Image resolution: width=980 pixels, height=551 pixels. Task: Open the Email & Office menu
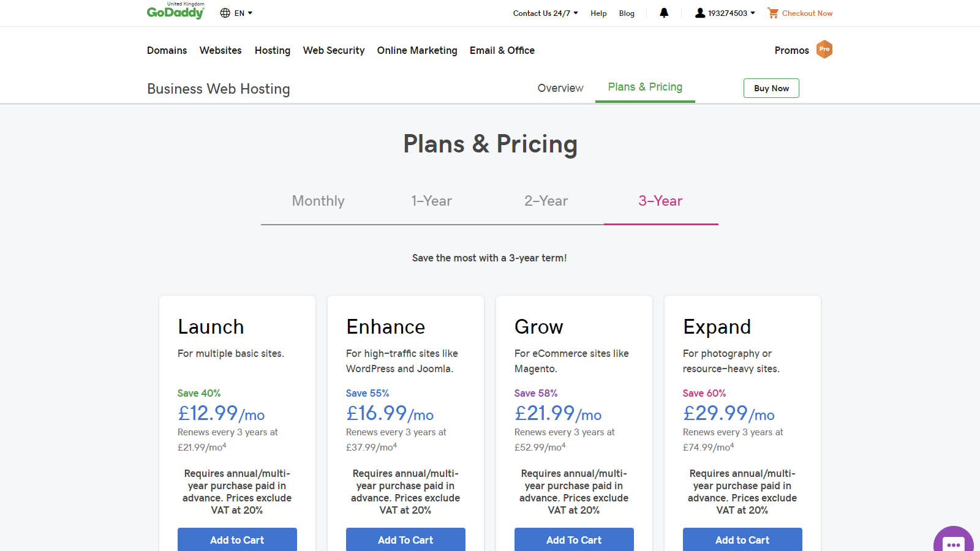coord(502,50)
